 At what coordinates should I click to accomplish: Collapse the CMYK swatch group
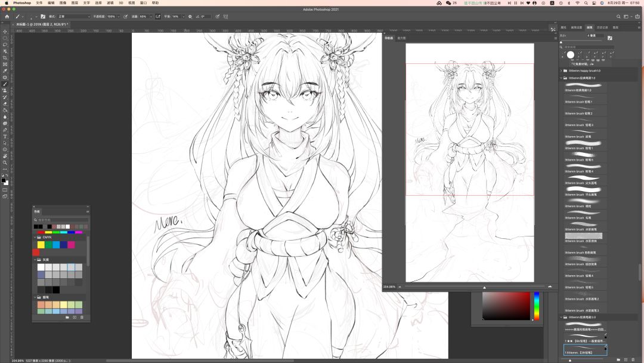[35, 237]
